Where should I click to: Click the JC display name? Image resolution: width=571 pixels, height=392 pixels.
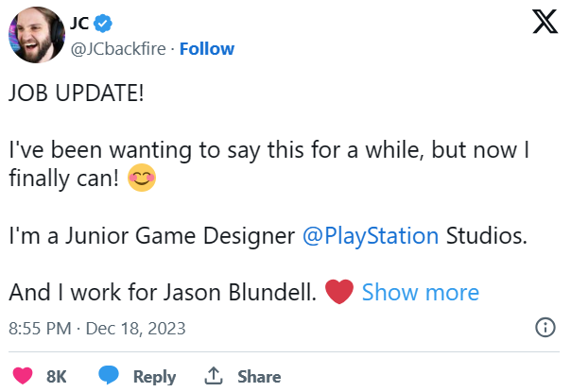click(x=83, y=24)
